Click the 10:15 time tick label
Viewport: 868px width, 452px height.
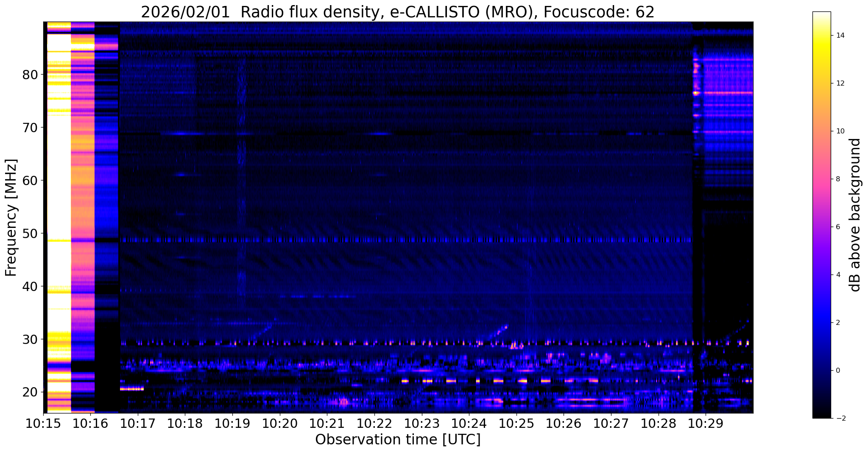43,424
